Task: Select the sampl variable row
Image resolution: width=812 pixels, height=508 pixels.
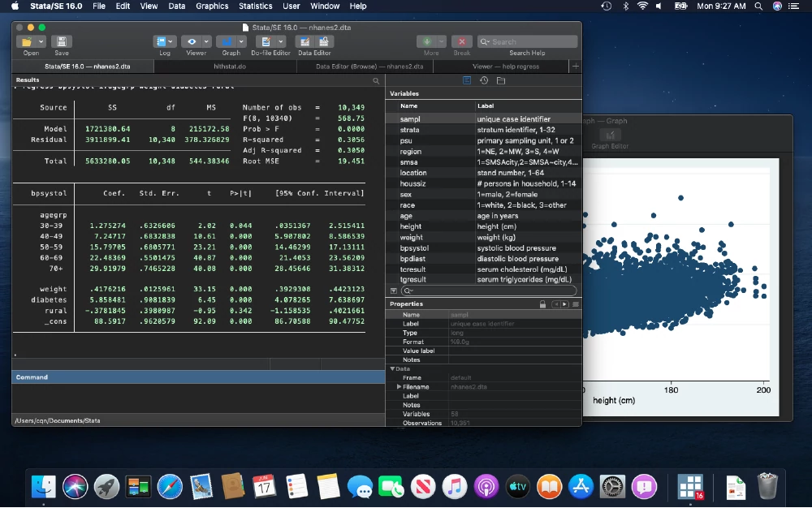Action: tap(483, 119)
